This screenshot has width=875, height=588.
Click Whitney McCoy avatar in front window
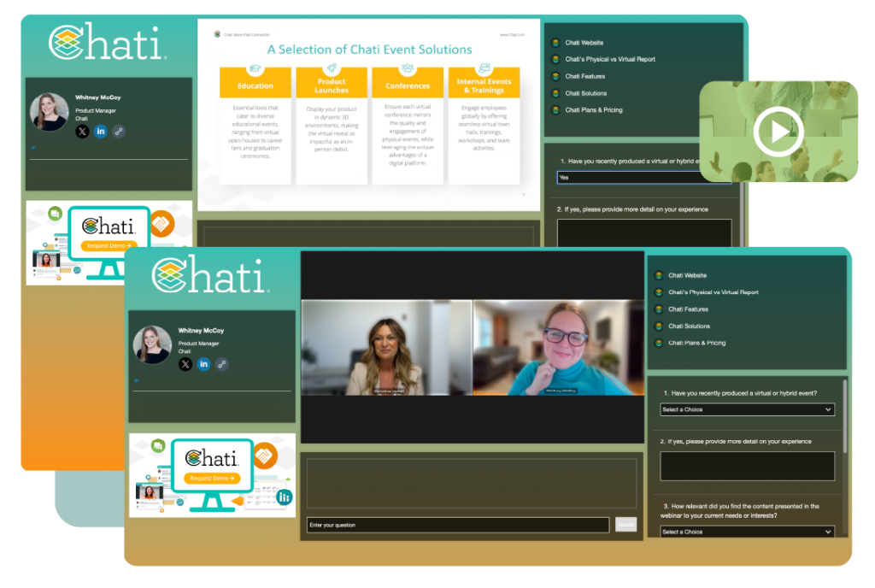(152, 344)
